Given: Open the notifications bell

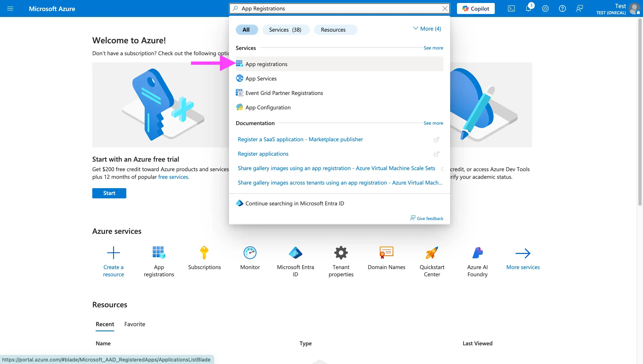Looking at the screenshot, I should 528,8.
